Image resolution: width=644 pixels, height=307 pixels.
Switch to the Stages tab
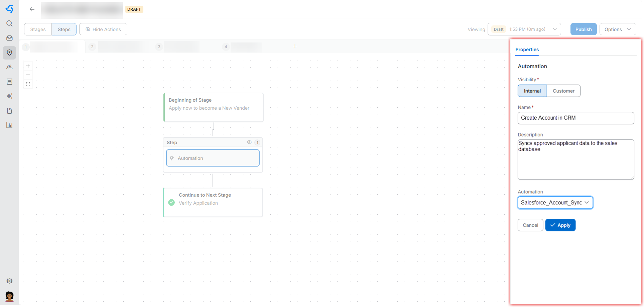click(38, 29)
